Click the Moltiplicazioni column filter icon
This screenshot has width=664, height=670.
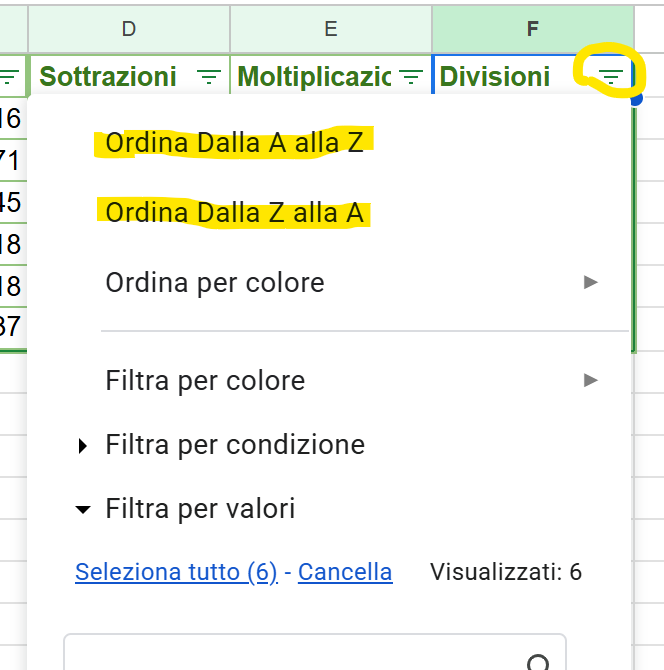[410, 77]
